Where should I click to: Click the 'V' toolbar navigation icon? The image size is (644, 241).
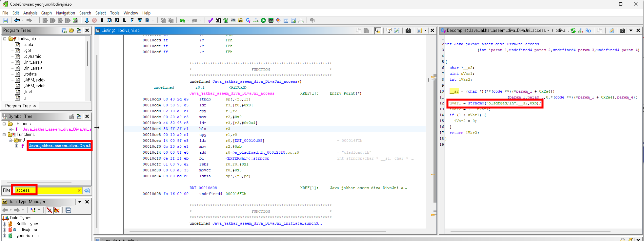[x=140, y=20]
